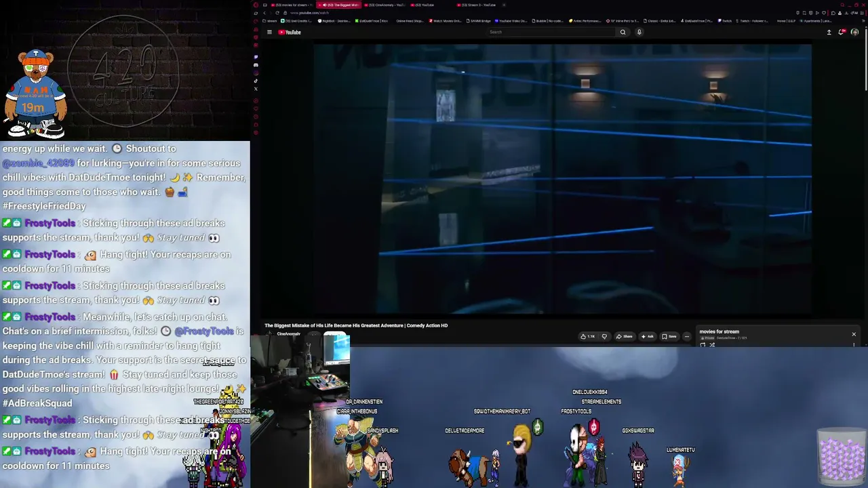Screen dimensions: 868x488
Task: Click the YouTube search magnifier button
Action: [x=623, y=32]
